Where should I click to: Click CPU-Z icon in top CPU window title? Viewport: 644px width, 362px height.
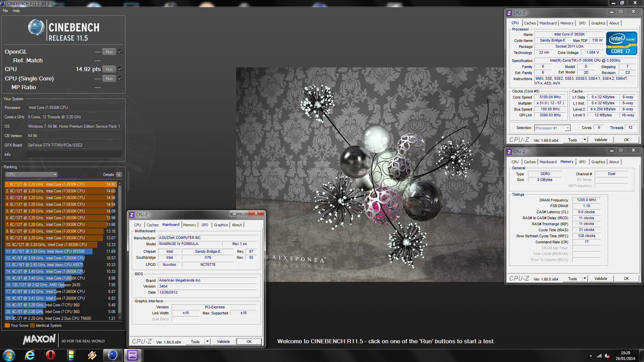click(x=509, y=13)
